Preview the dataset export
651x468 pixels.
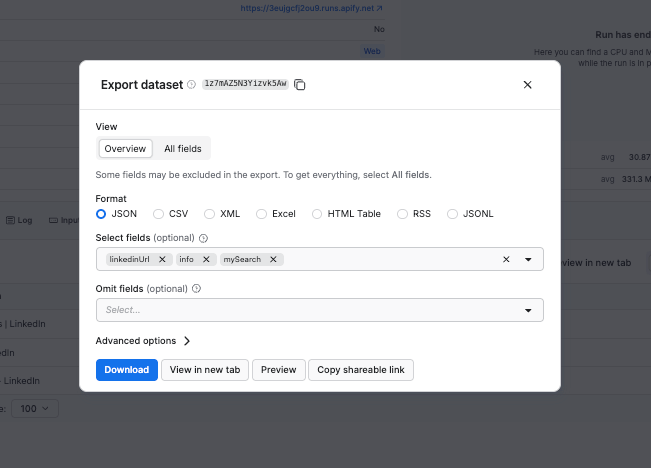pos(279,370)
